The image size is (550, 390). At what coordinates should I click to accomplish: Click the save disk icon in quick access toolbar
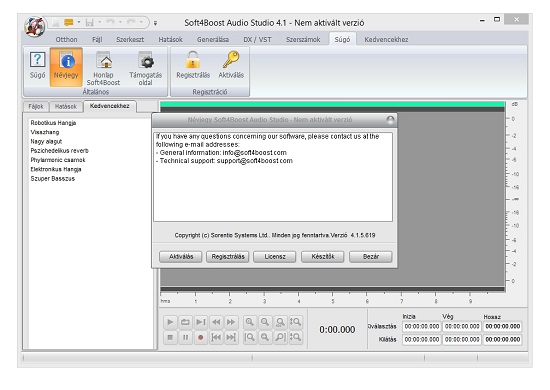tap(89, 23)
